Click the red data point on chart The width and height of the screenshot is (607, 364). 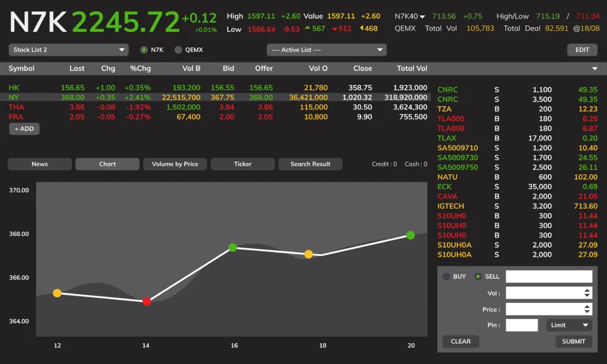click(147, 302)
